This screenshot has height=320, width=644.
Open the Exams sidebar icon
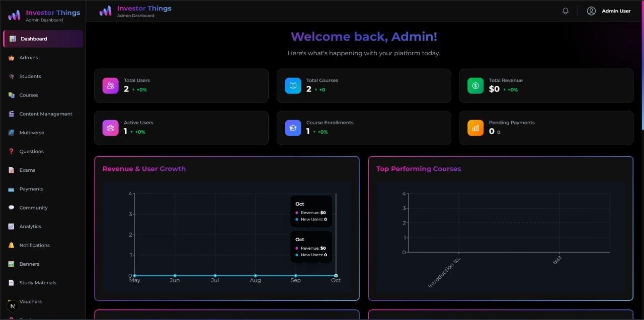point(12,170)
